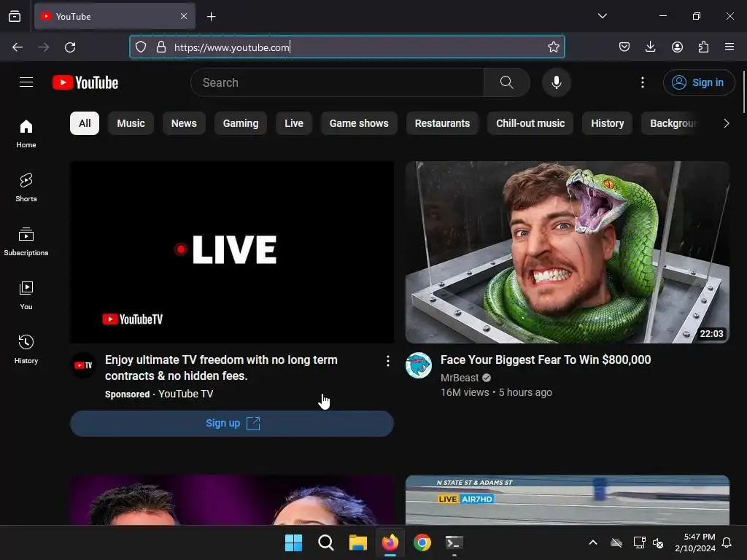Filter videos by Music
Viewport: 747px width, 560px height.
coord(131,123)
